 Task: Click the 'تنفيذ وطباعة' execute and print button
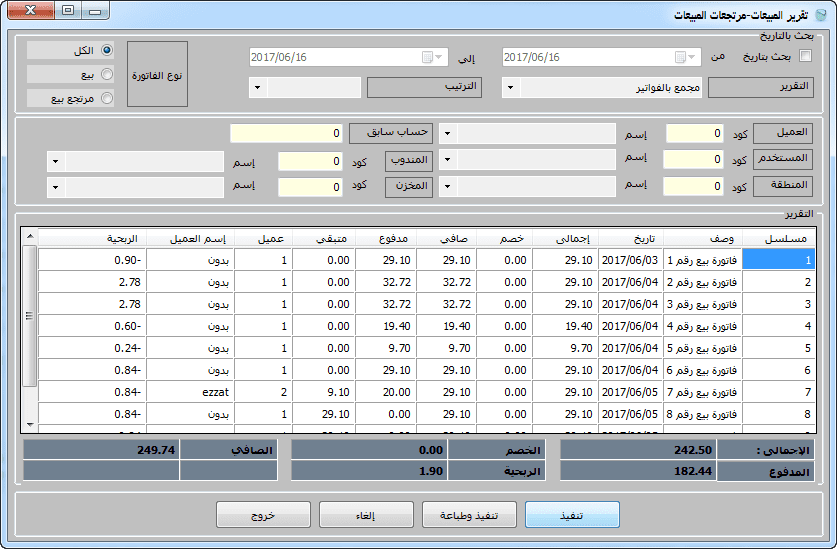point(470,515)
